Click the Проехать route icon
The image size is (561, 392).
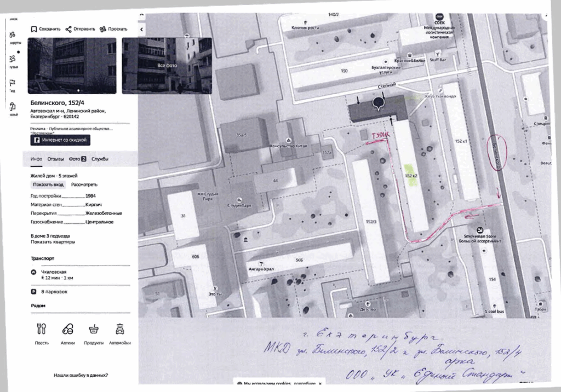coord(102,29)
